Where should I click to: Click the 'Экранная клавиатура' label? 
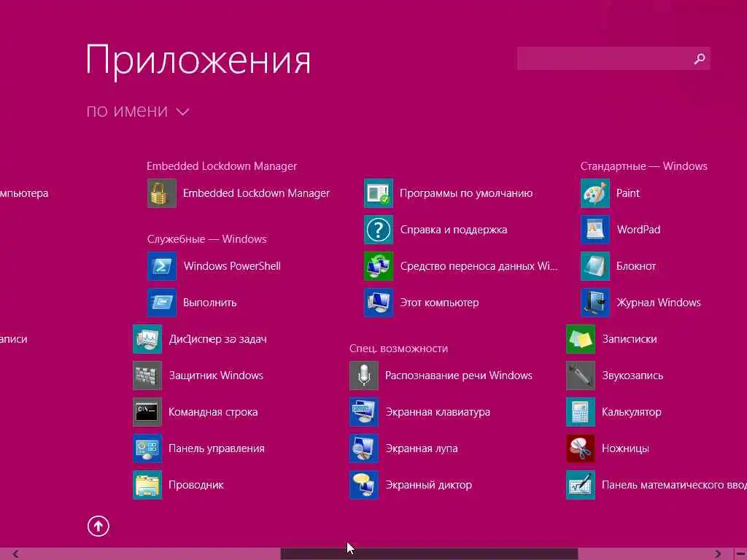coord(438,412)
